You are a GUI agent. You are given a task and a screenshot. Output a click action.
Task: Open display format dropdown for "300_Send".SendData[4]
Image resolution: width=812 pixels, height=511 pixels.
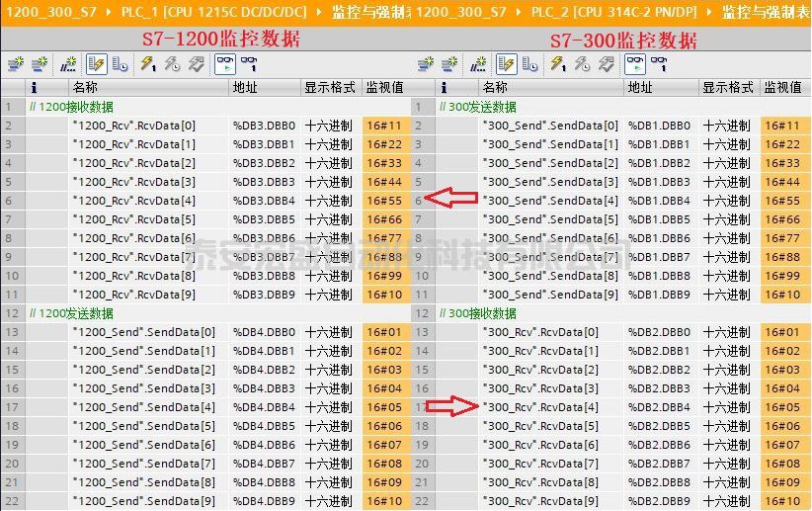(727, 201)
